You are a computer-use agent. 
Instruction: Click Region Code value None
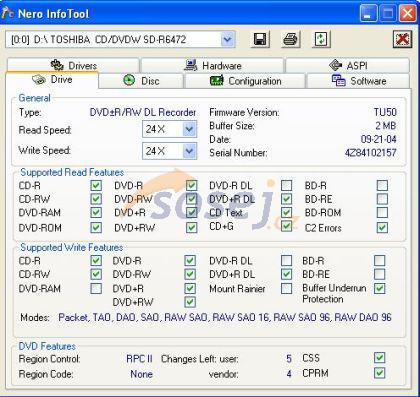click(142, 374)
